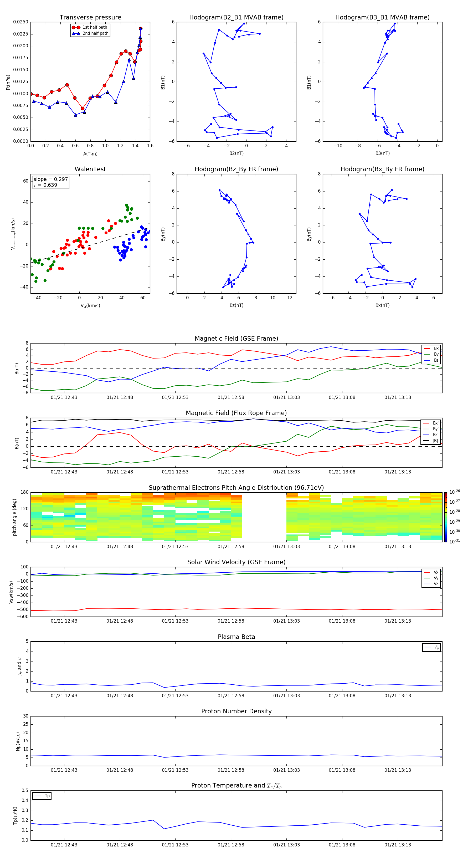Click the "Magnetic Field (GSE Frame)" title
473x868 pixels.
tap(236, 339)
